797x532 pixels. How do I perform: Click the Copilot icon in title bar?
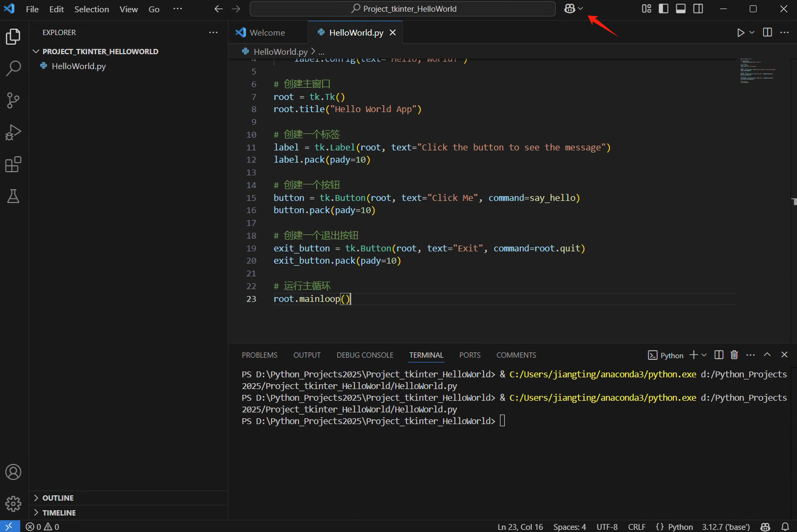tap(570, 9)
